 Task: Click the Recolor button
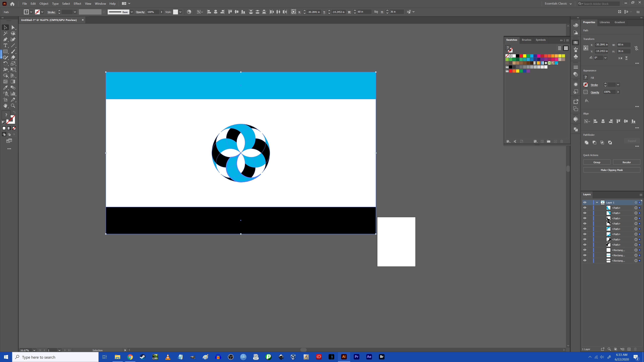[x=626, y=162]
